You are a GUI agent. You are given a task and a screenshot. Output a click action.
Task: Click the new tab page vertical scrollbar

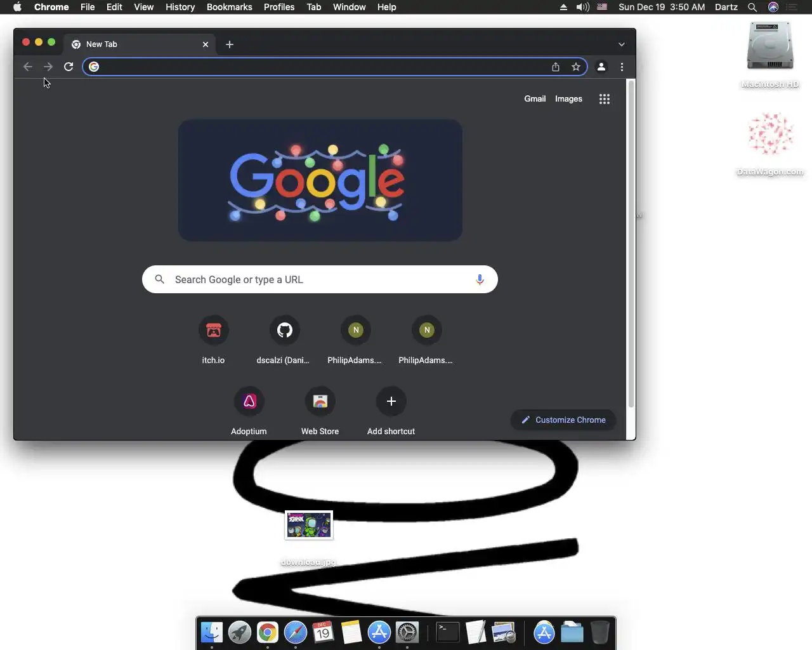(x=631, y=244)
